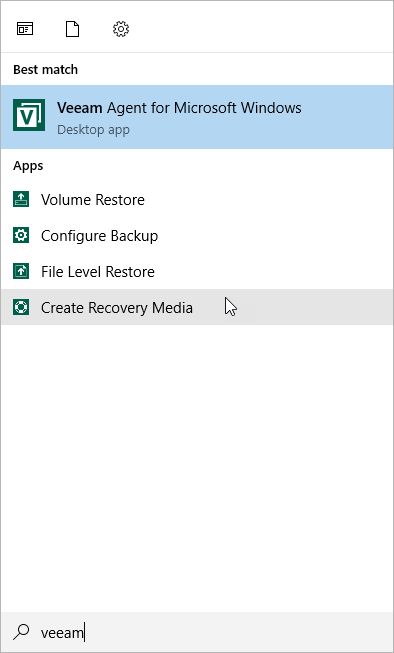Click the Documents filter icon

pyautogui.click(x=72, y=29)
